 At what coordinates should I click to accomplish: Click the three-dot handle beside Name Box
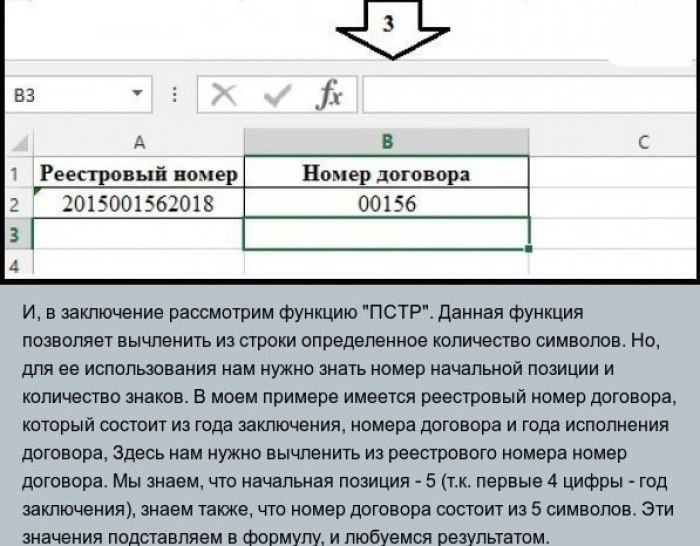pos(176,96)
